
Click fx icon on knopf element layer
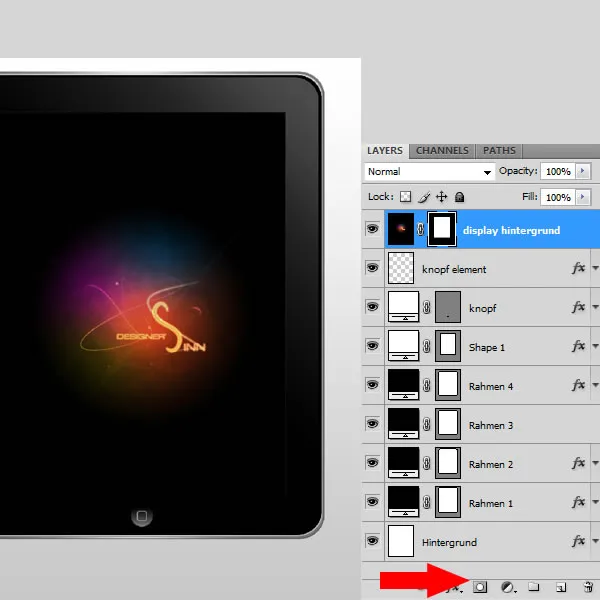pyautogui.click(x=579, y=268)
